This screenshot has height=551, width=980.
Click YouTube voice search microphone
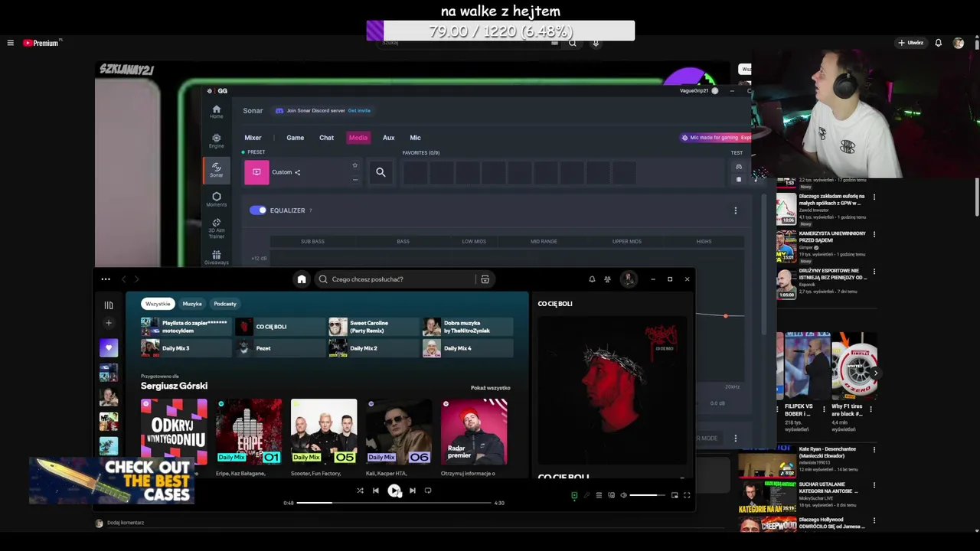point(596,43)
